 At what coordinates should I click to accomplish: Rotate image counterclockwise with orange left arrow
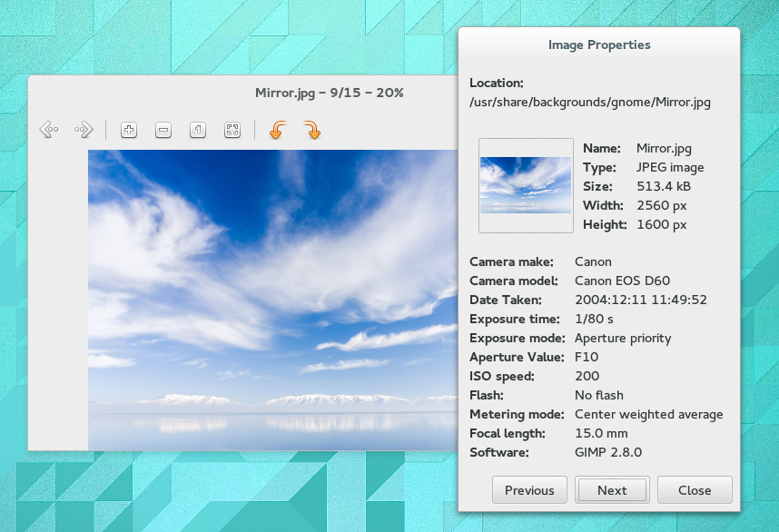tap(278, 130)
